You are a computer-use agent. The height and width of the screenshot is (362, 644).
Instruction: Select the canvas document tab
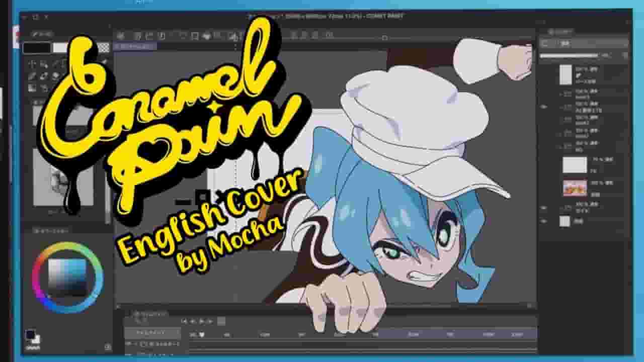136,46
